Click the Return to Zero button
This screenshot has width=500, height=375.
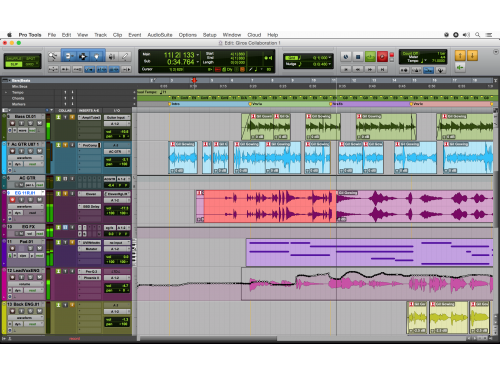(346, 69)
